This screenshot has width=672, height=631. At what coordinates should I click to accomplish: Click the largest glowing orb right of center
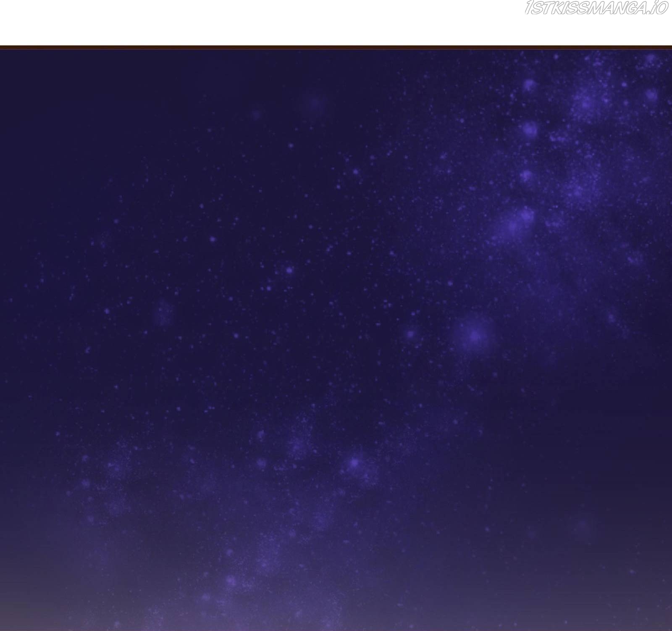click(475, 335)
